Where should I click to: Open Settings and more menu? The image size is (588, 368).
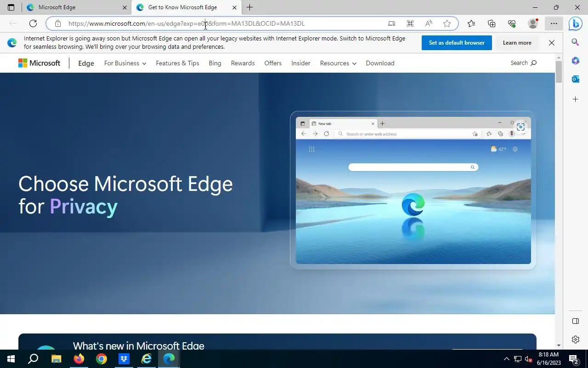(554, 23)
